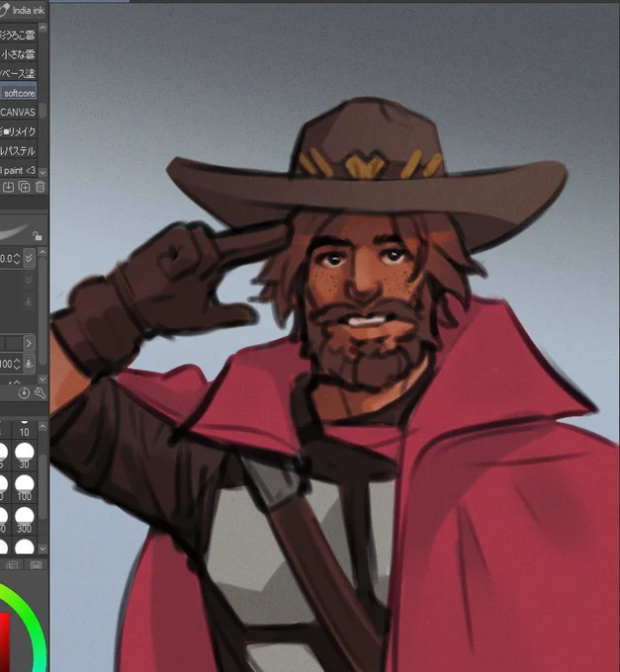Click the brush size value stepper arrows

point(17,259)
